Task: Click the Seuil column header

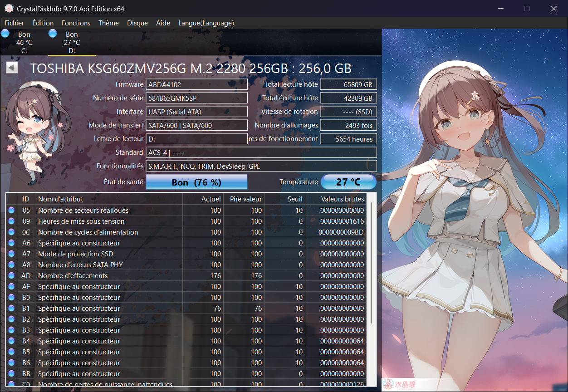Action: pos(284,199)
